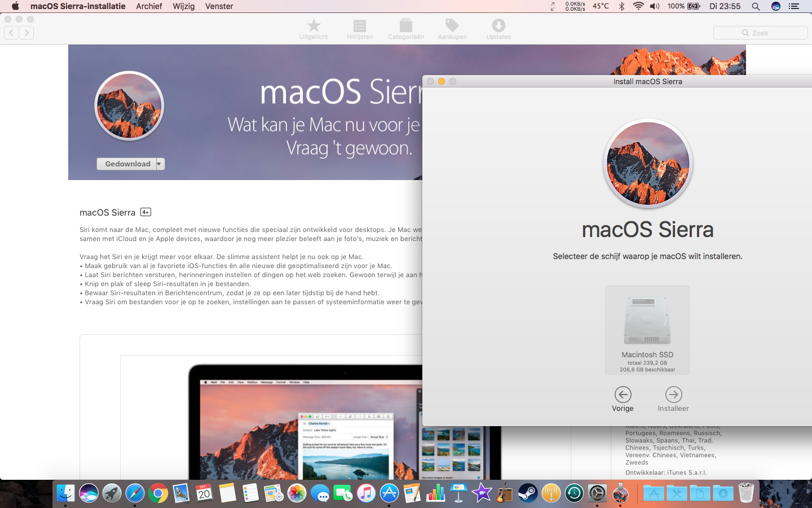The height and width of the screenshot is (508, 812).
Task: Click the 45°C temperature menu bar item
Action: 601,6
